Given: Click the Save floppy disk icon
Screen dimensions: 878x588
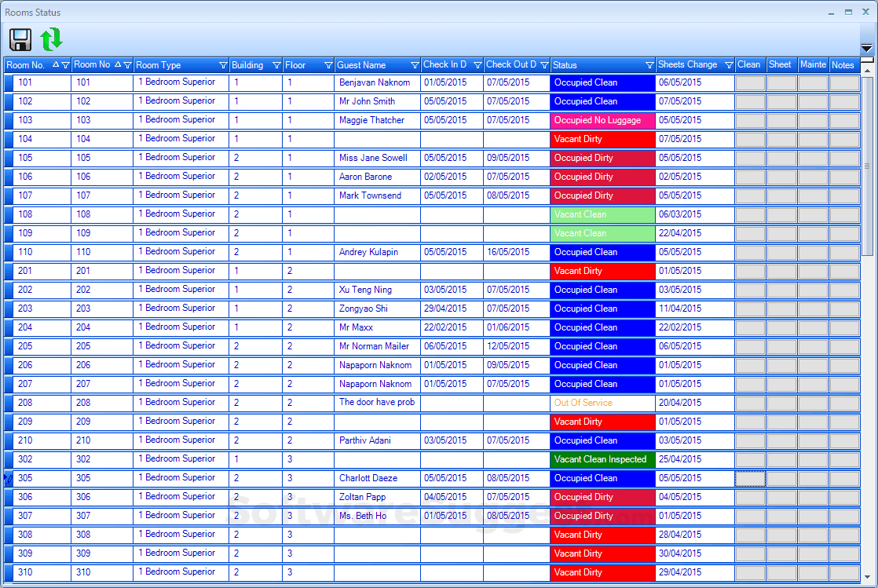Looking at the screenshot, I should 20,40.
